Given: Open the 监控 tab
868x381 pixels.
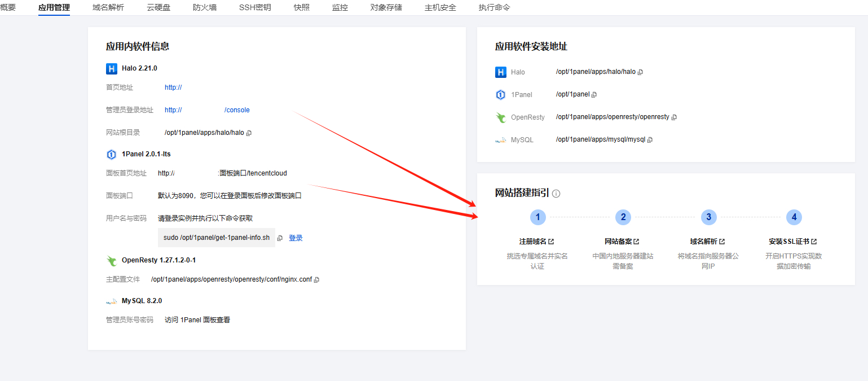Looking at the screenshot, I should click(340, 7).
